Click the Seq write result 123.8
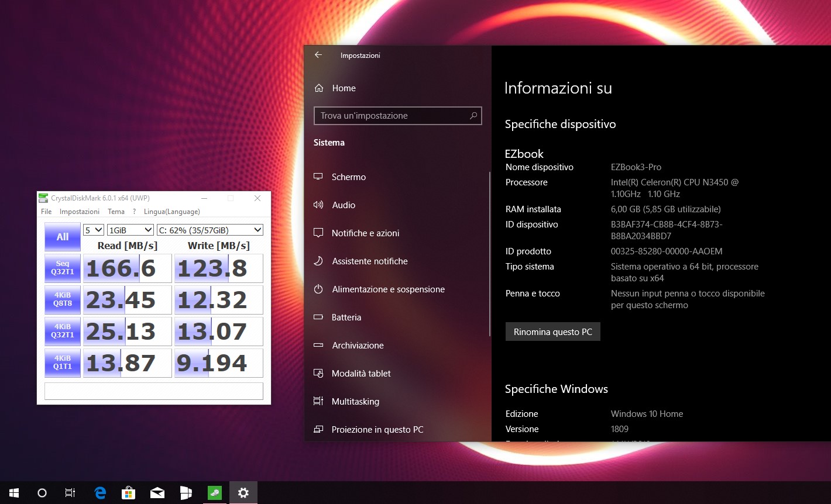This screenshot has width=831, height=504. (219, 268)
